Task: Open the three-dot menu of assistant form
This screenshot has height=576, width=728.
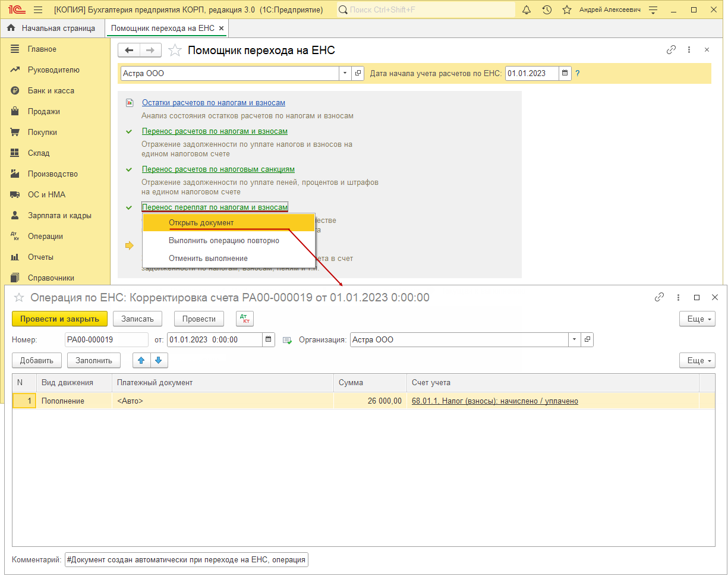Action: (689, 50)
